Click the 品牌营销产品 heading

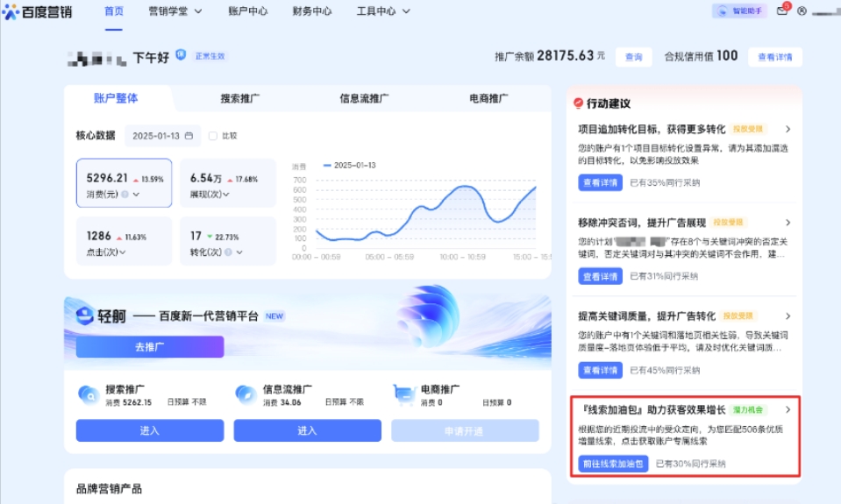click(109, 488)
